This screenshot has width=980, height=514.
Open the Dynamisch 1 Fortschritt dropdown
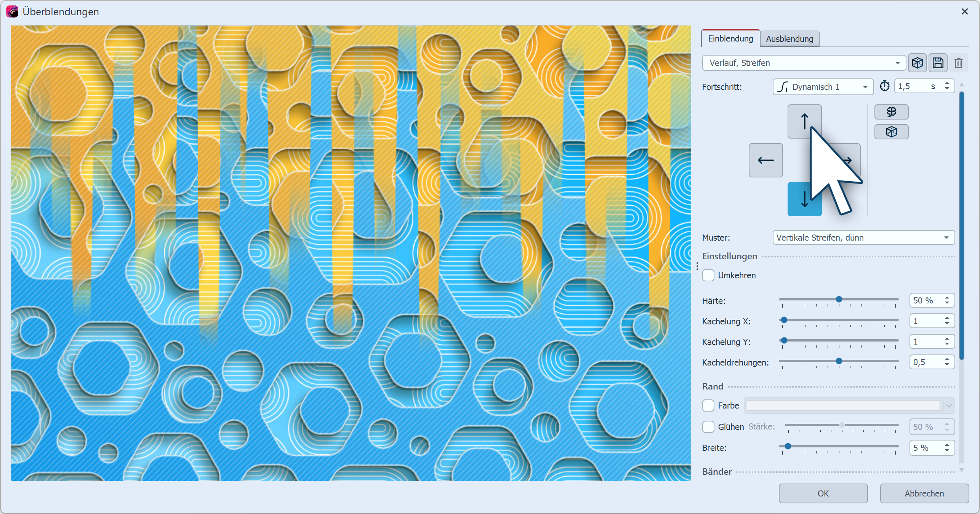click(822, 87)
